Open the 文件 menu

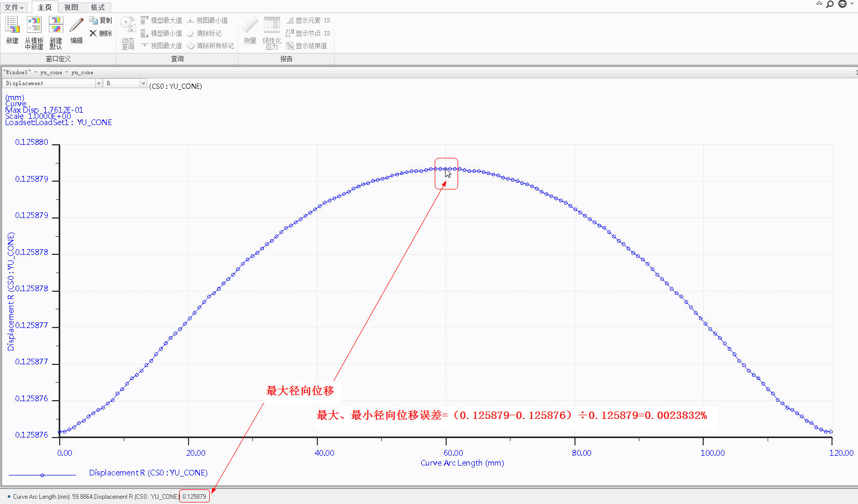pyautogui.click(x=14, y=7)
